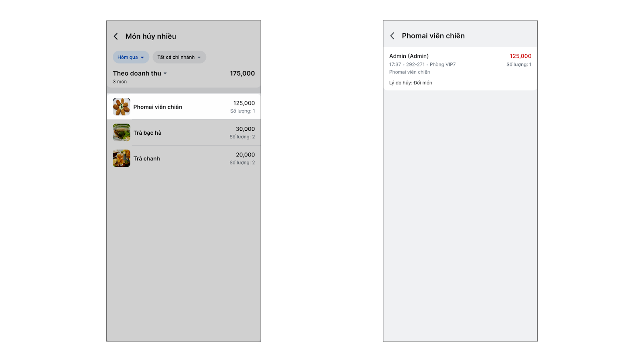Click the Admin (Admin) cancellation entry
This screenshot has height=362, width=644.
[x=409, y=56]
